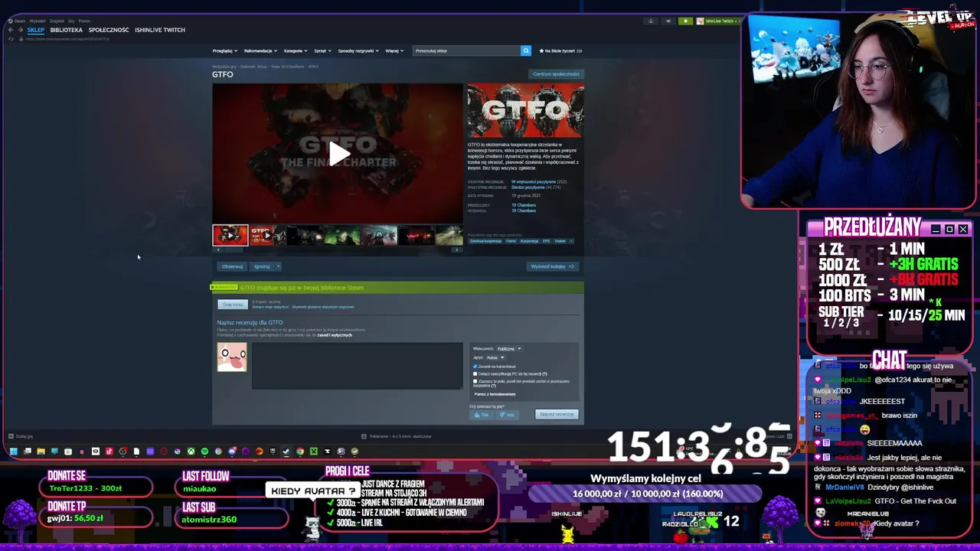This screenshot has width=980, height=551.
Task: Check received-for-free product checkbox
Action: (475, 381)
